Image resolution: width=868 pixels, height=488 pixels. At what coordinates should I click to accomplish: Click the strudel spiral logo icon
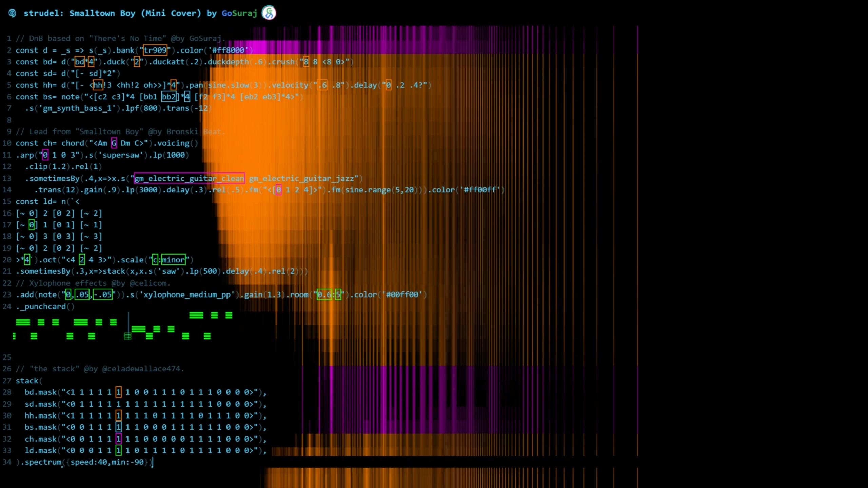click(12, 13)
